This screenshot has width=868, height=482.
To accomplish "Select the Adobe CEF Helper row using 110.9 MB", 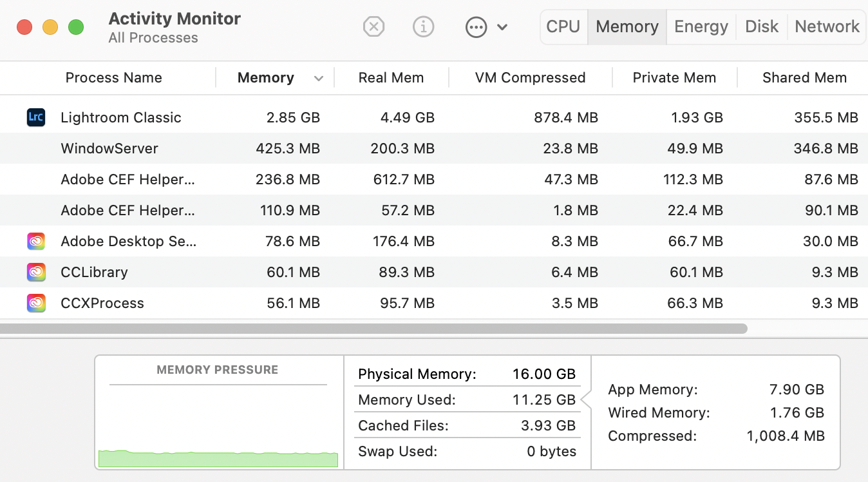I will pos(434,210).
